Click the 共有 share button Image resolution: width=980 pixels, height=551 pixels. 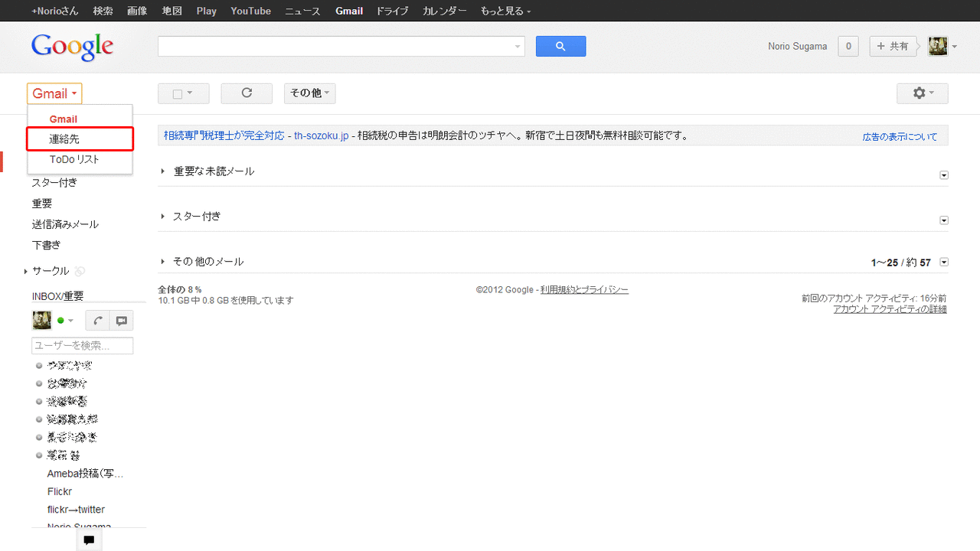893,47
